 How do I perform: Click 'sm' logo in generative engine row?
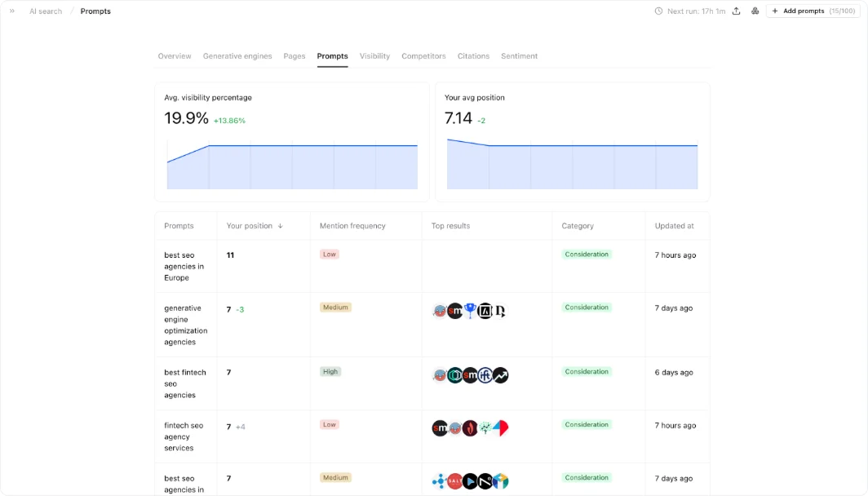pyautogui.click(x=455, y=311)
